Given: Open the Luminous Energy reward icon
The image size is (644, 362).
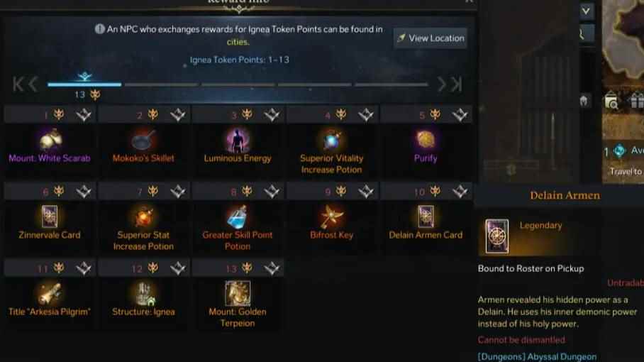Looking at the screenshot, I should click(x=238, y=140).
